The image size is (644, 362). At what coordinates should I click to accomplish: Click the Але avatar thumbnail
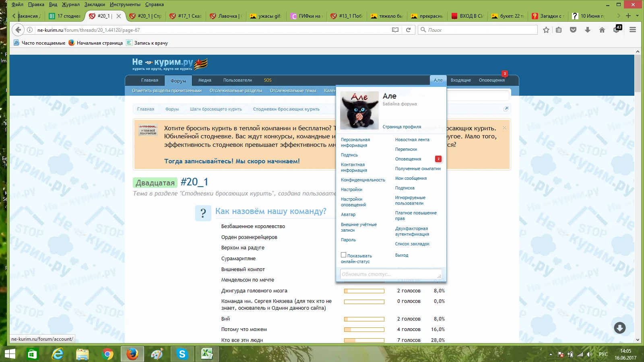click(x=359, y=110)
